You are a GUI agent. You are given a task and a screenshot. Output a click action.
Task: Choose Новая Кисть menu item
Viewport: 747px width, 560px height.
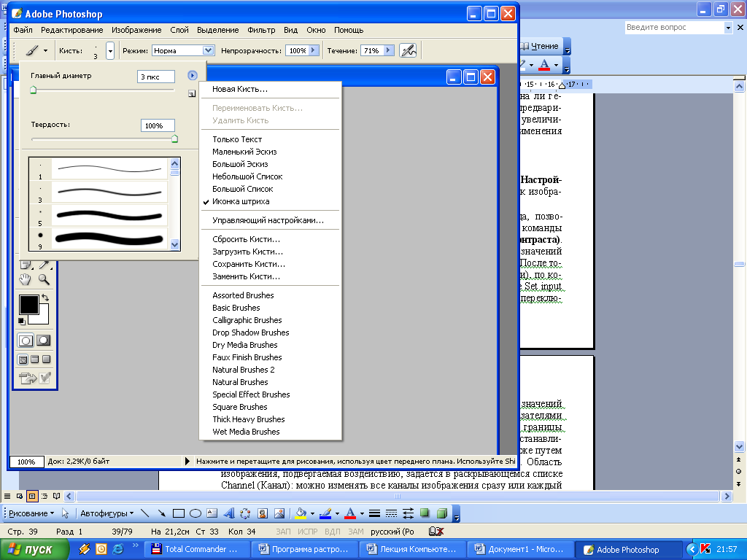(x=270, y=89)
